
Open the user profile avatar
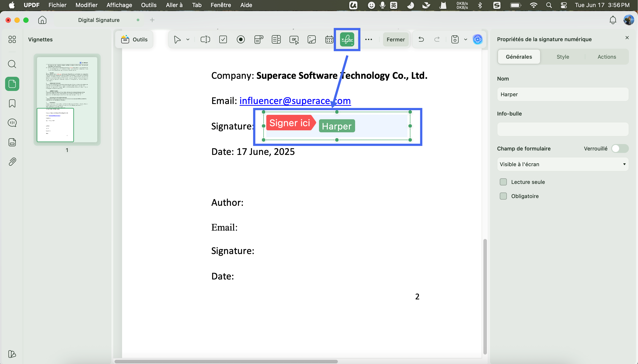[x=629, y=20]
